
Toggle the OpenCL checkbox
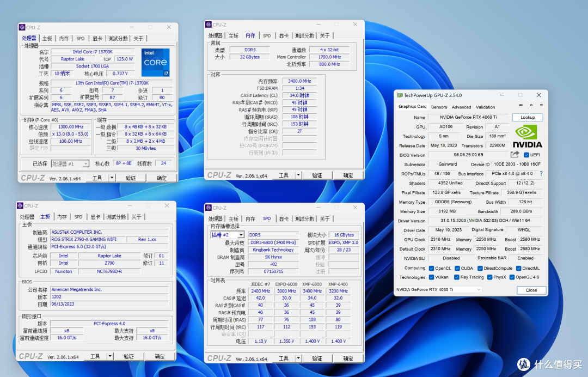click(431, 268)
